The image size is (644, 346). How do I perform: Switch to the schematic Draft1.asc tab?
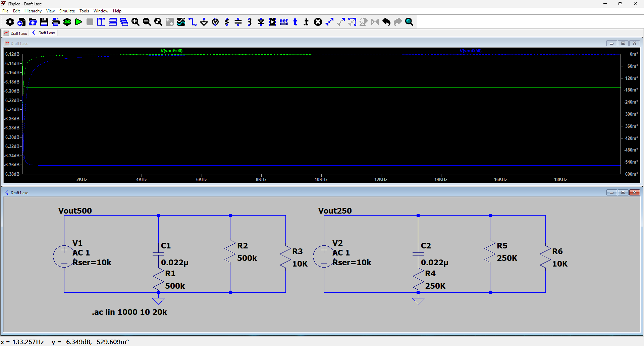44,33
